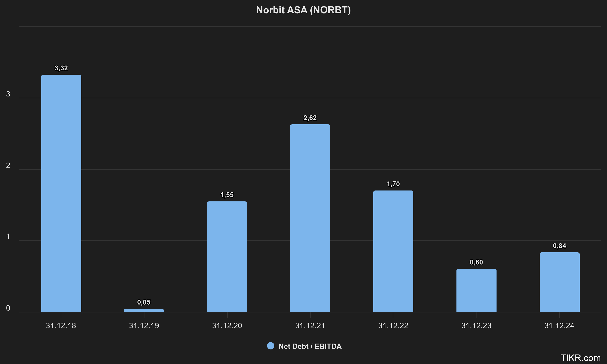
Task: Click the 3,32 data label
Action: pos(61,68)
